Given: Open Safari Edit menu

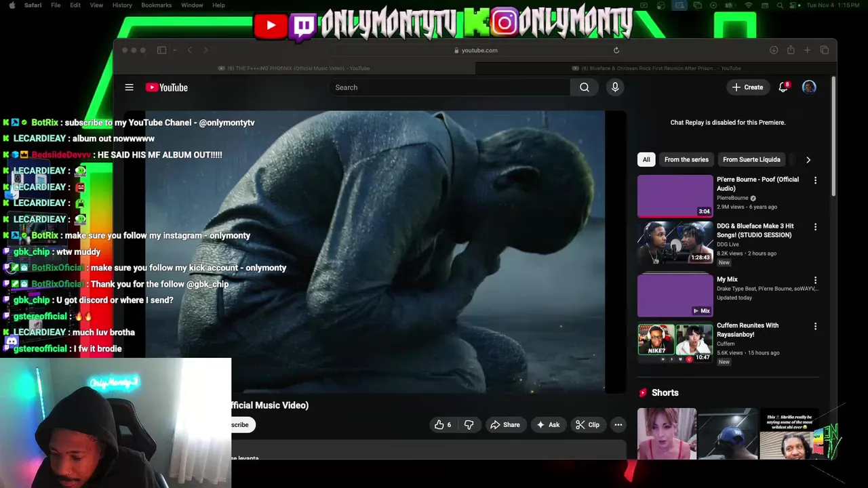Looking at the screenshot, I should [75, 5].
